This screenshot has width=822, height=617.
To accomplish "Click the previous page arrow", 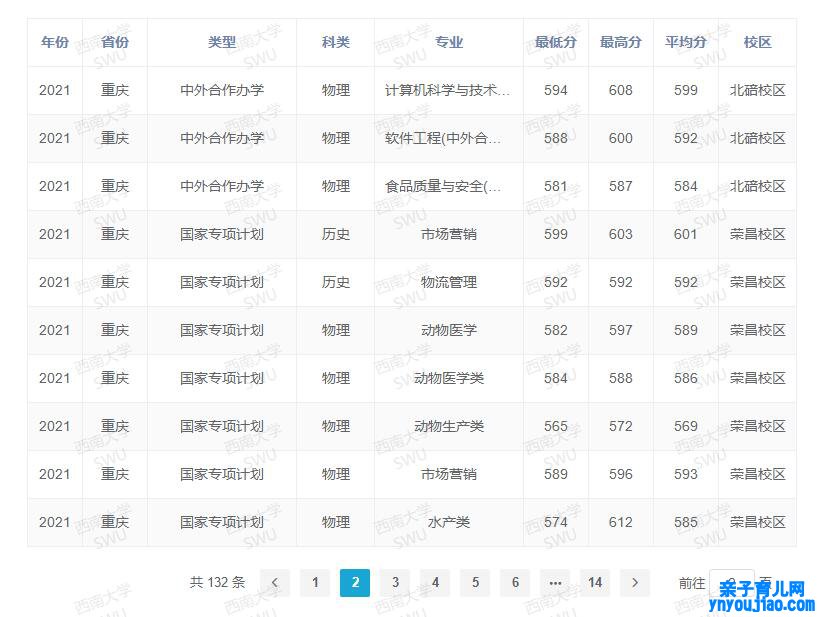I will click(x=276, y=583).
